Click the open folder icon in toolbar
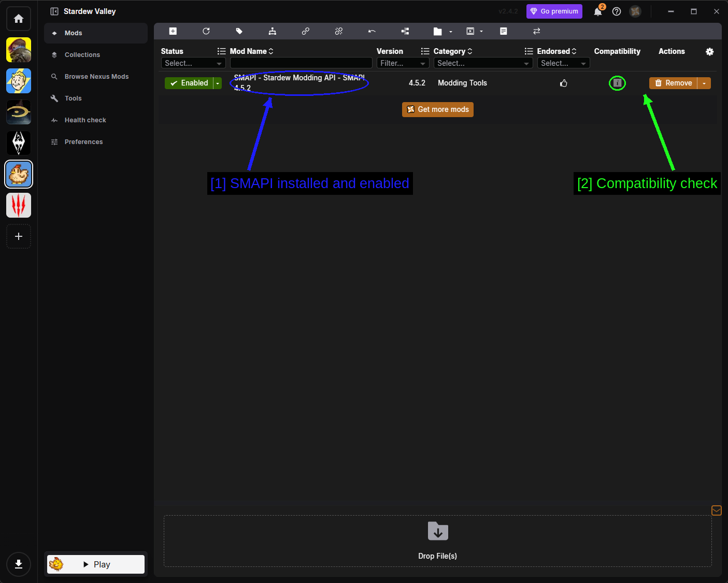 438,32
